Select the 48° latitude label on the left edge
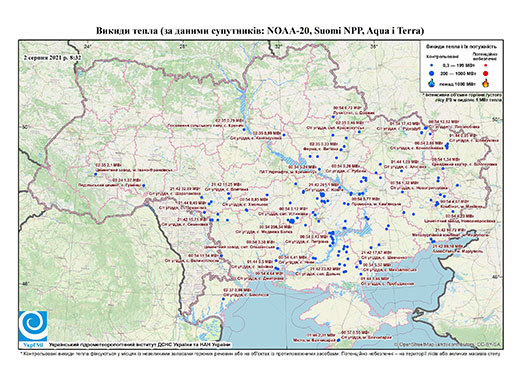This screenshot has width=520, height=368. (x=25, y=284)
